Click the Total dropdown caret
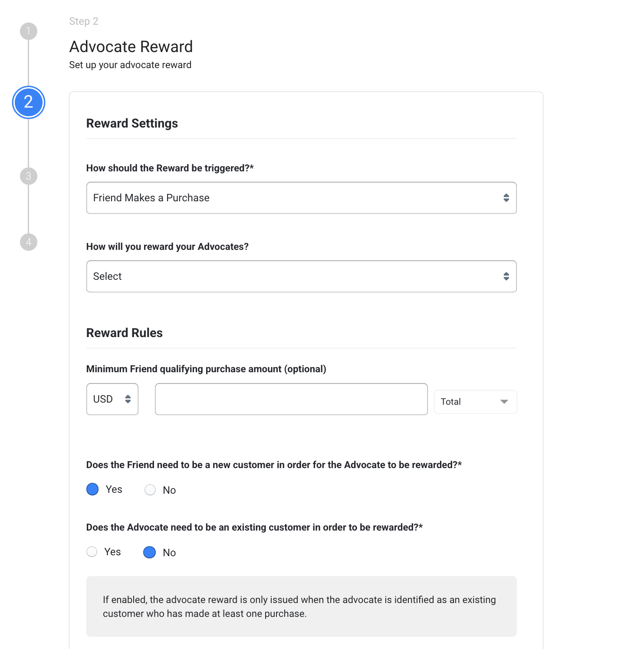 pos(504,402)
